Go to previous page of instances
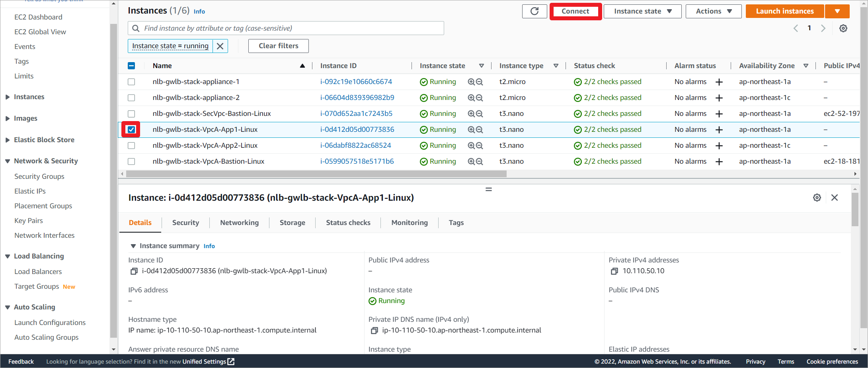868x368 pixels. point(796,28)
